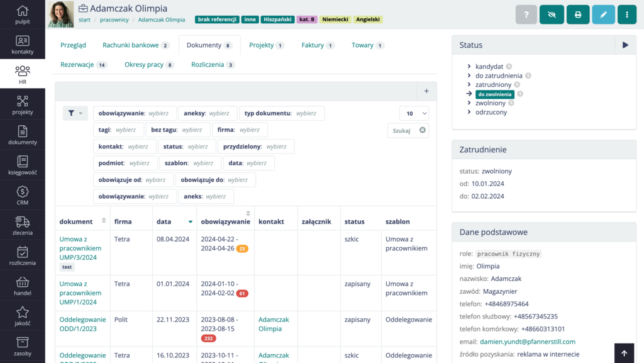
Task: Open document Umowa z pracownikiem UMP/3/2024
Action: tap(80, 248)
